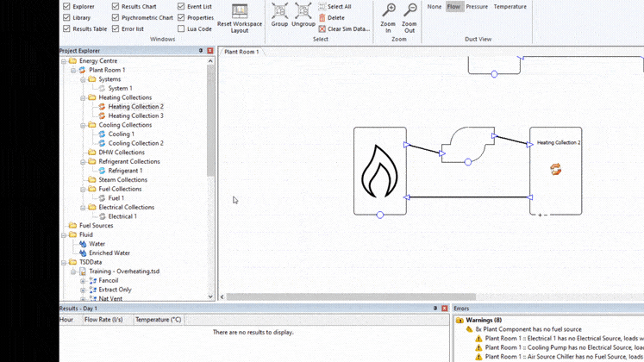Click the Clear Sim Data icon
Image resolution: width=644 pixels, height=362 pixels.
click(x=322, y=28)
